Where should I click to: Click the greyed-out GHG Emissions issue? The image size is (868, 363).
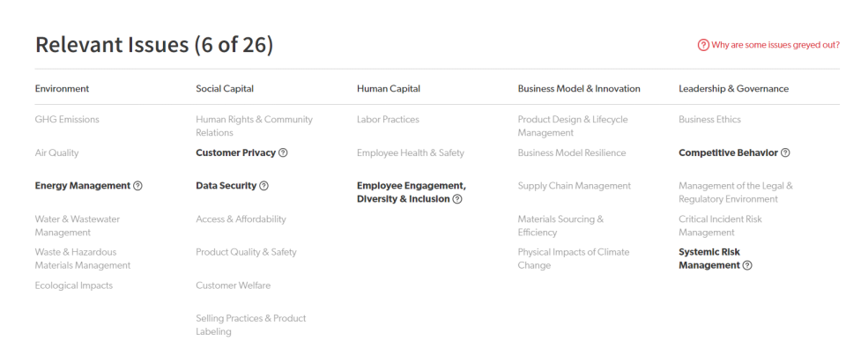tap(67, 120)
